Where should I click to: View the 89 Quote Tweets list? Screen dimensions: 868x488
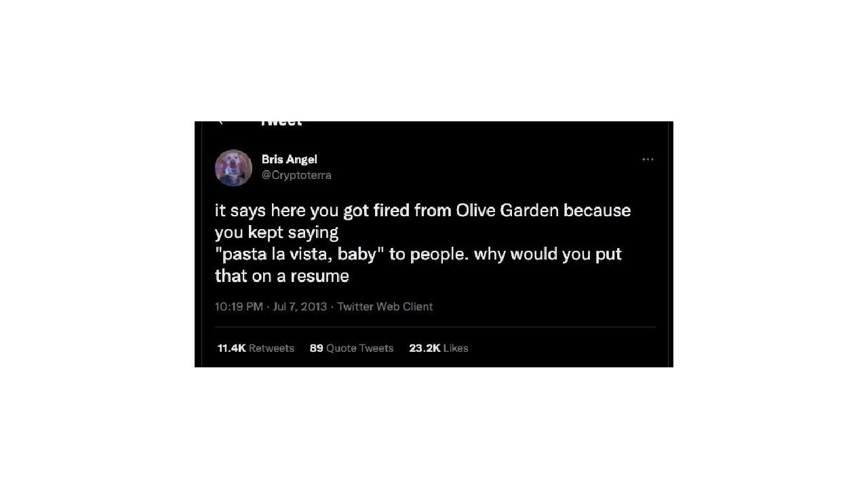coord(351,348)
